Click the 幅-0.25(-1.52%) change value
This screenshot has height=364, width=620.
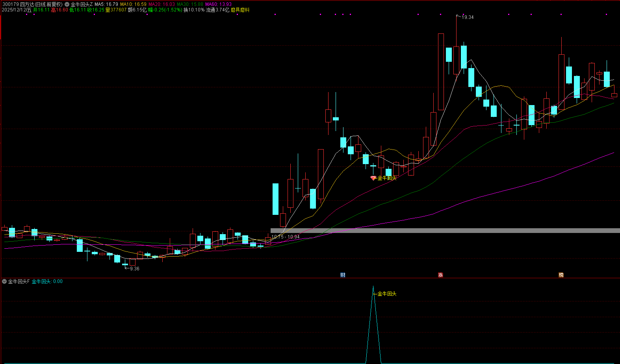[x=165, y=10]
